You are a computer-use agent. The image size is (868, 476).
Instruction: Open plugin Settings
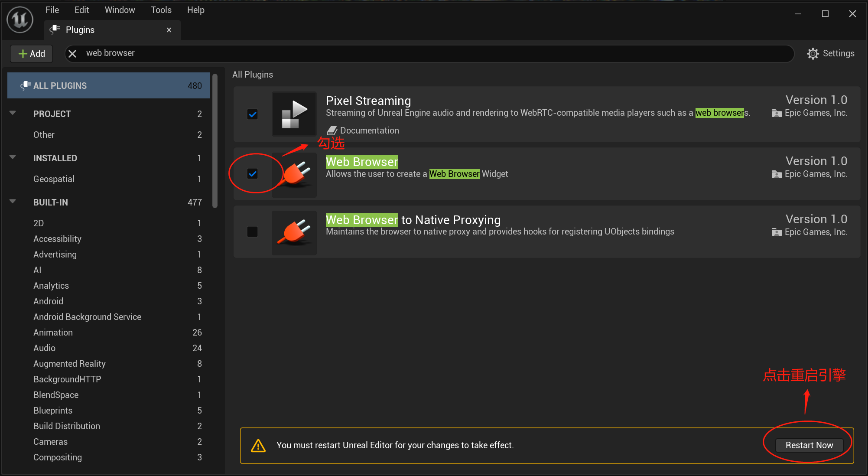(x=831, y=53)
